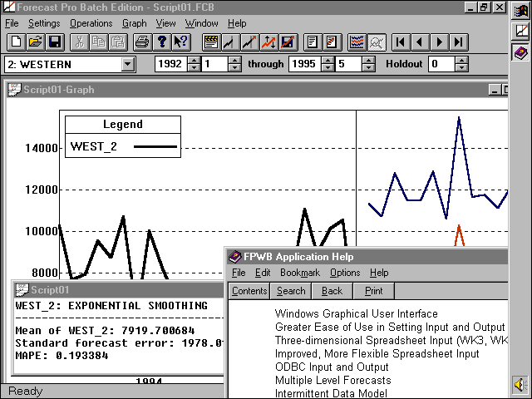The height and width of the screenshot is (399, 532).
Task: Click the 1995 end year field
Action: coord(305,64)
